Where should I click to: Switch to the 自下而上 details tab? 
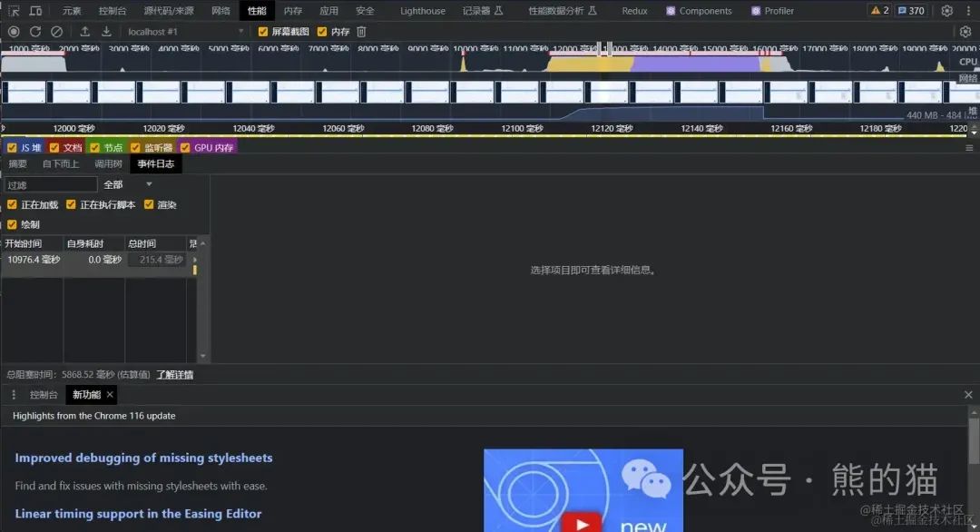(61, 163)
